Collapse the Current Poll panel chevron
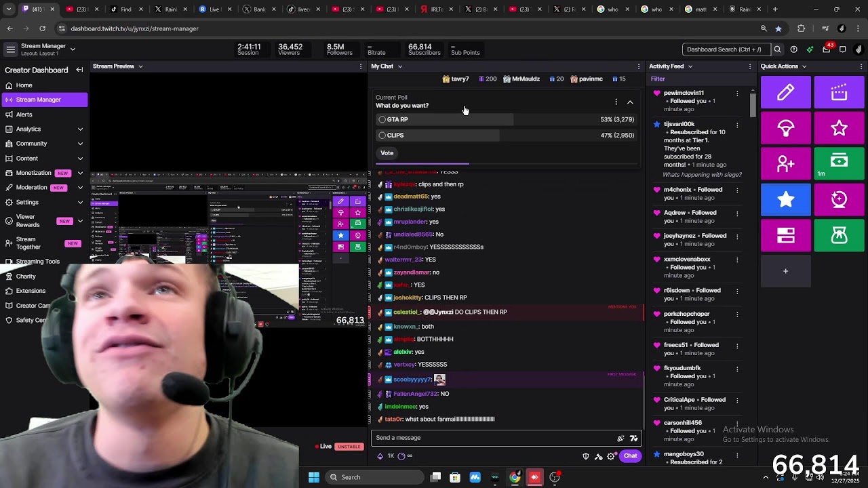The height and width of the screenshot is (488, 868). [630, 102]
